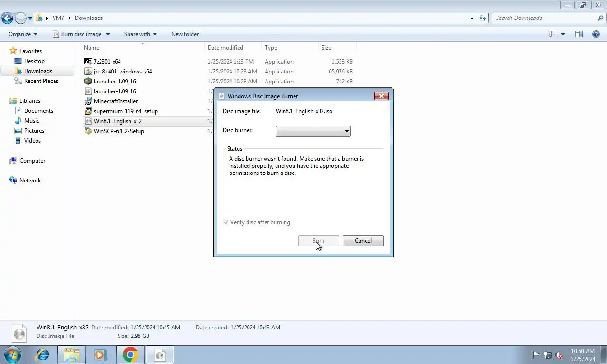Select Downloads in navigation pane
The width and height of the screenshot is (607, 364).
click(37, 71)
